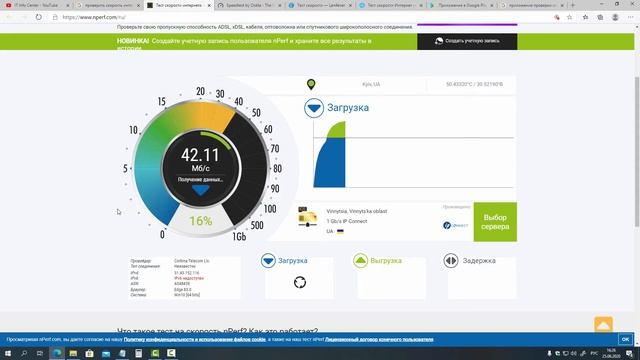Click the loading spinner in download result box
This screenshot has width=640, height=360.
point(300,282)
